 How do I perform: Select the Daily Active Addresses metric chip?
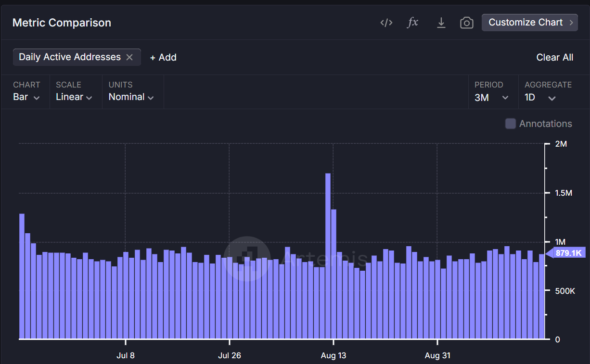point(69,57)
